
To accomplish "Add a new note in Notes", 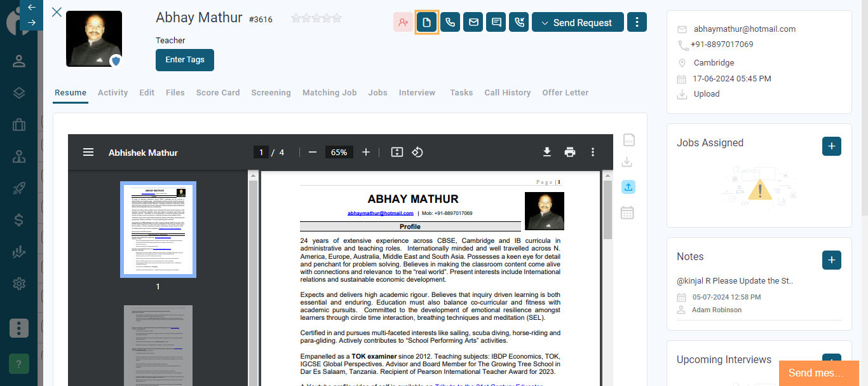I will click(832, 260).
